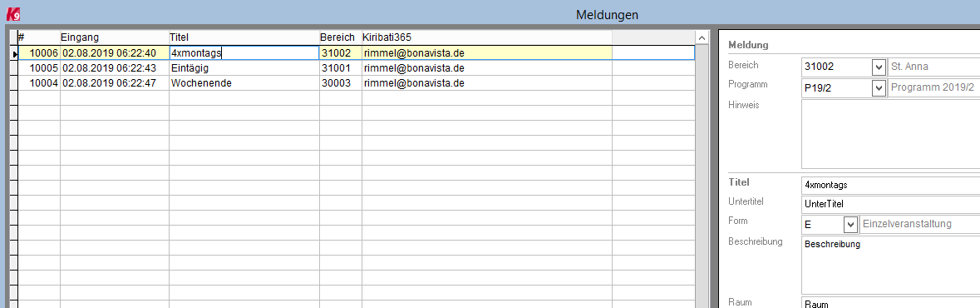The image size is (980, 308).
Task: Expand the Programm dropdown P19/2
Action: click(x=878, y=89)
